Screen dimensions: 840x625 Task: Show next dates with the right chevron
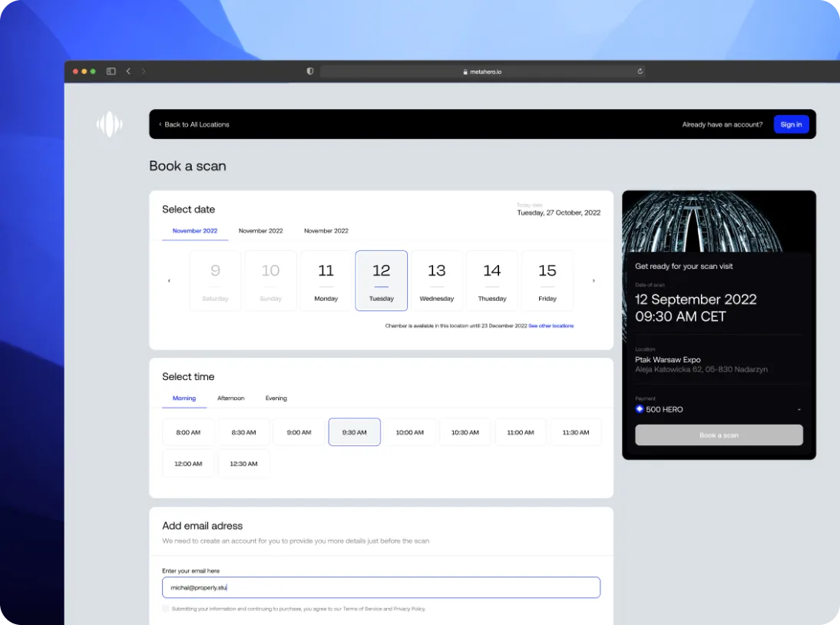coord(594,280)
